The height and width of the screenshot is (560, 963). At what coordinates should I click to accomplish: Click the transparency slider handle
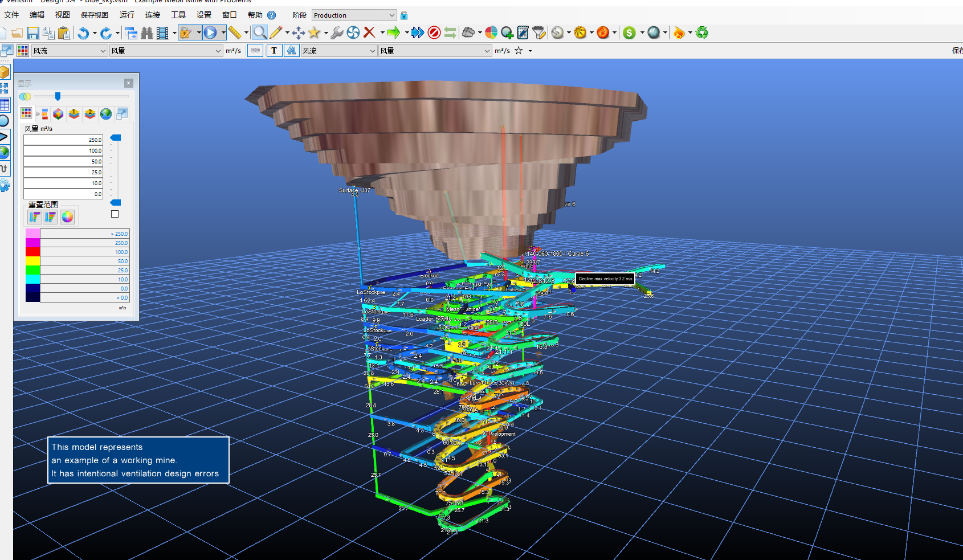point(58,96)
